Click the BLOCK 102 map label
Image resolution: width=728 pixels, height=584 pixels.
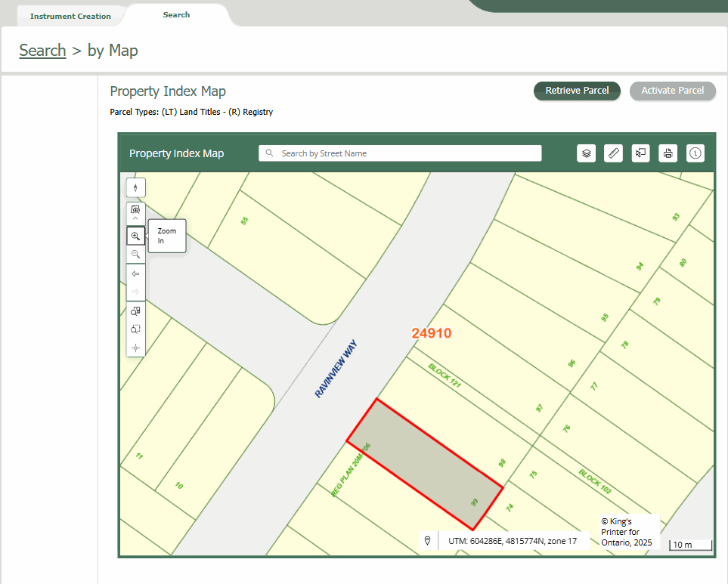[x=595, y=481]
